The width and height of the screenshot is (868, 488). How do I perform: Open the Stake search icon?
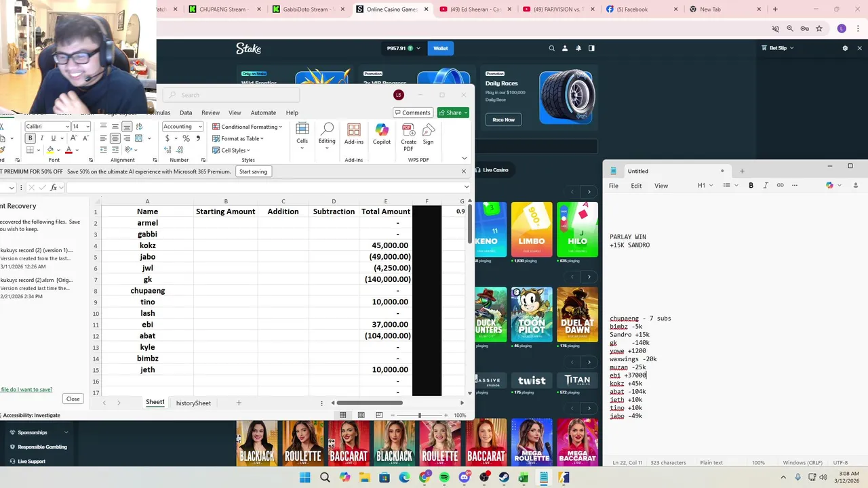point(551,48)
